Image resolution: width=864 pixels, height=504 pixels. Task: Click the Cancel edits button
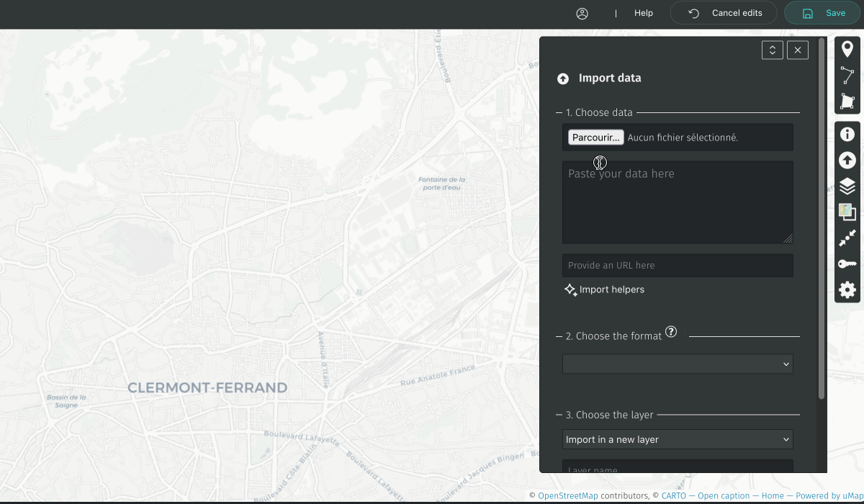click(724, 13)
